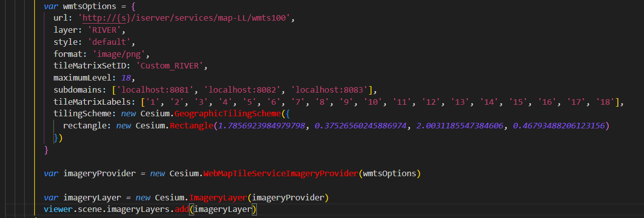Click the viewer identifier on last line
The height and width of the screenshot is (218, 644).
[58, 208]
